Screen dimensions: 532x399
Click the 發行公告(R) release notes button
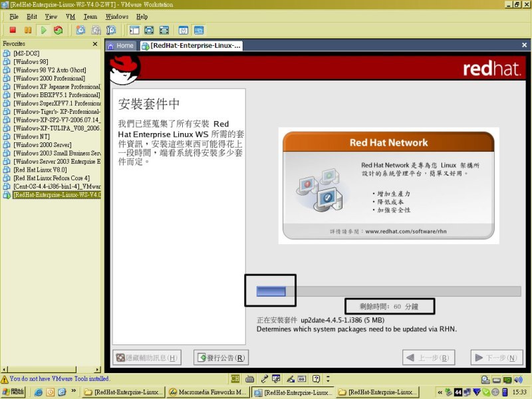tap(221, 358)
